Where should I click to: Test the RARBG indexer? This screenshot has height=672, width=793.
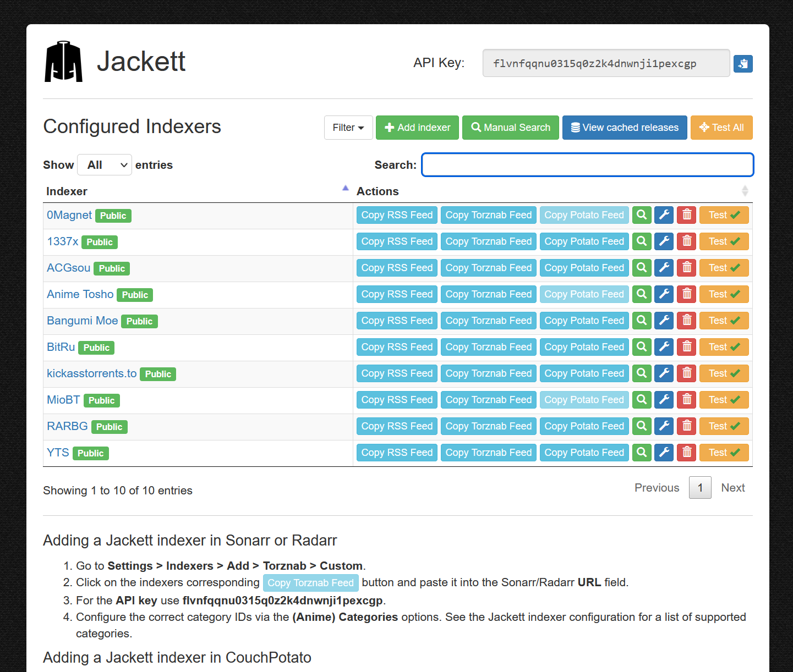[x=724, y=426]
